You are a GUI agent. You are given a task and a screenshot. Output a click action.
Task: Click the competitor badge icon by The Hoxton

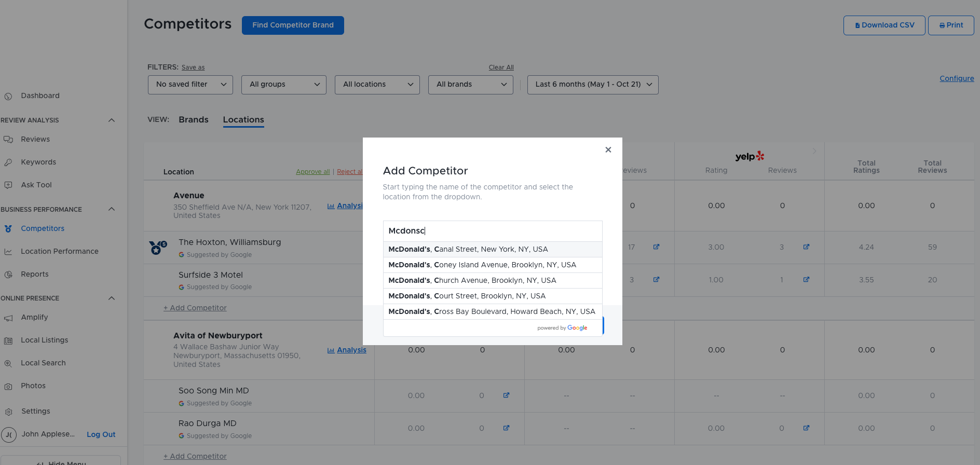tap(158, 248)
